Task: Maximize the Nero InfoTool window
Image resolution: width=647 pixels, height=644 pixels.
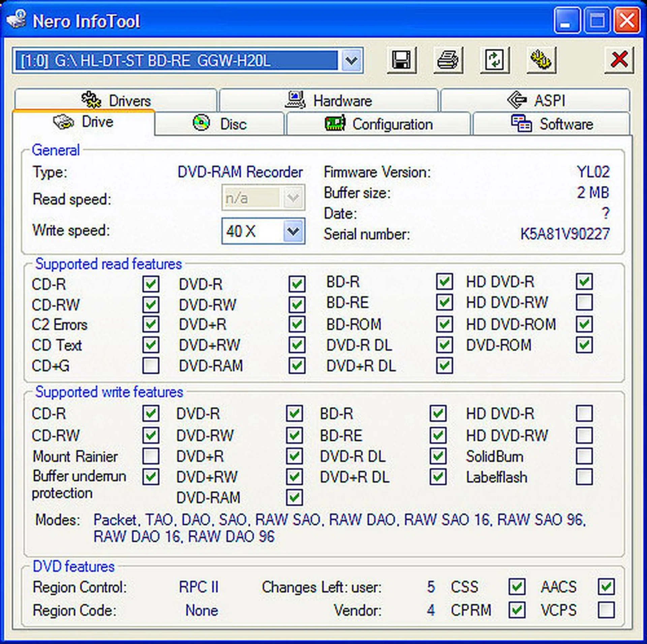Action: 597,21
